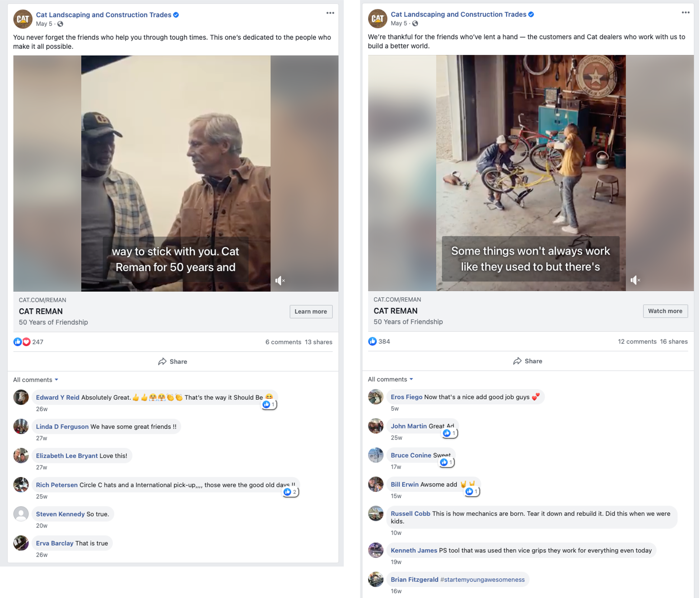Share the right post
This screenshot has height=598, width=700.
[x=528, y=361]
